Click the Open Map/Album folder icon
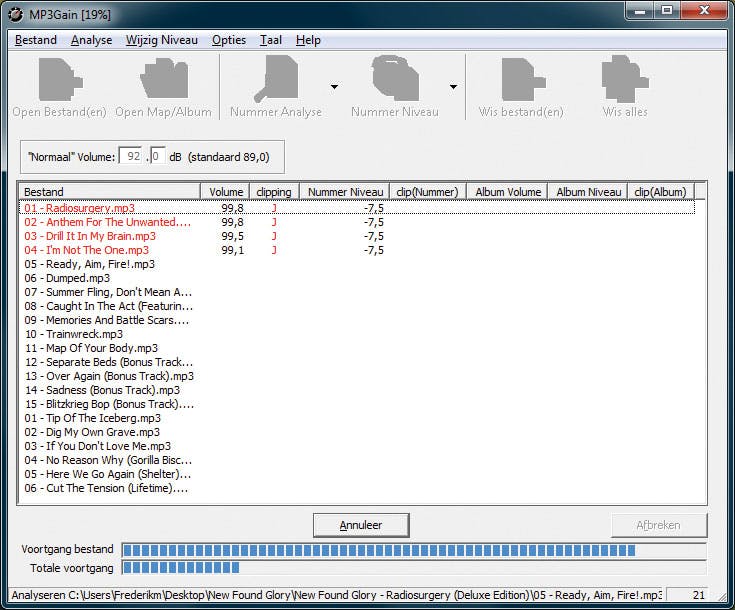 coord(164,78)
